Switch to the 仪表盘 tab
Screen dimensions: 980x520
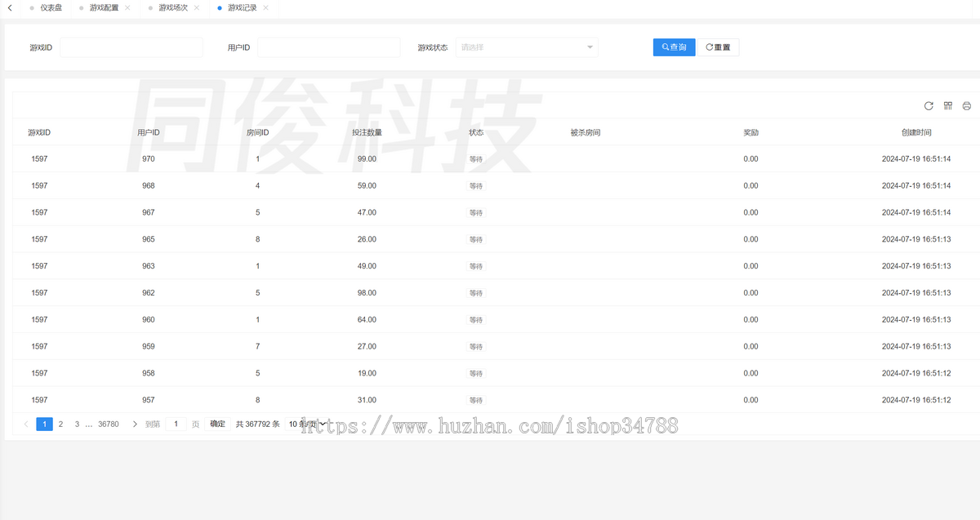[x=51, y=7]
